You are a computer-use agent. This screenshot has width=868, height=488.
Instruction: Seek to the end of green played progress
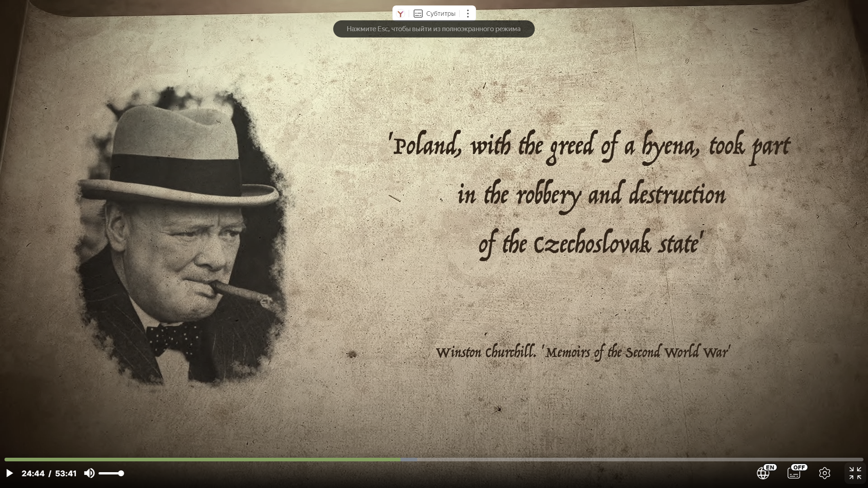click(x=400, y=460)
